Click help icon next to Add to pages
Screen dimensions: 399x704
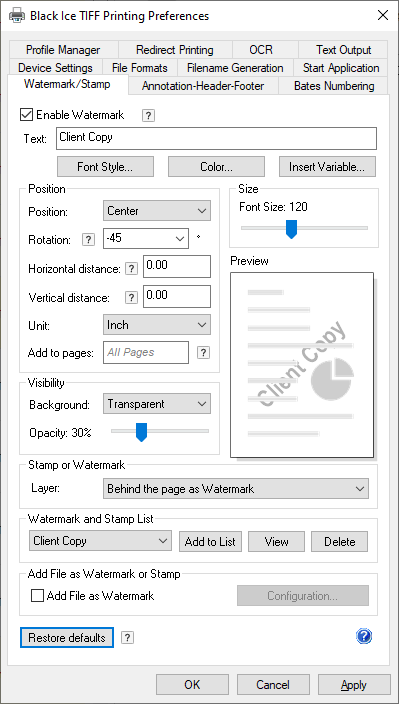coord(203,352)
